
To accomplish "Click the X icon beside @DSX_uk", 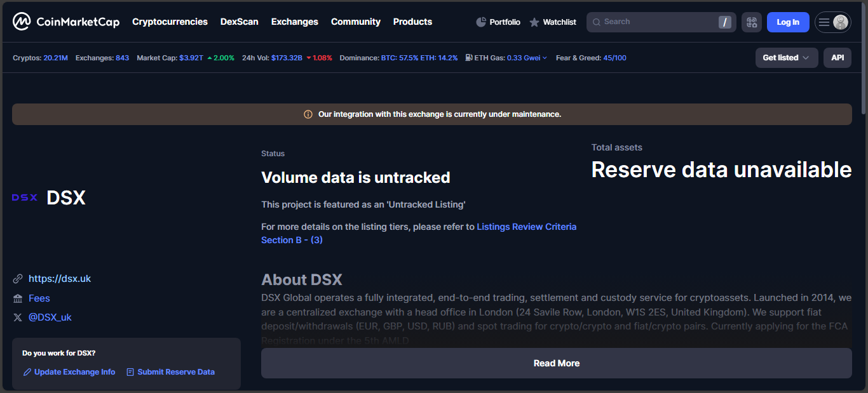I will click(18, 317).
